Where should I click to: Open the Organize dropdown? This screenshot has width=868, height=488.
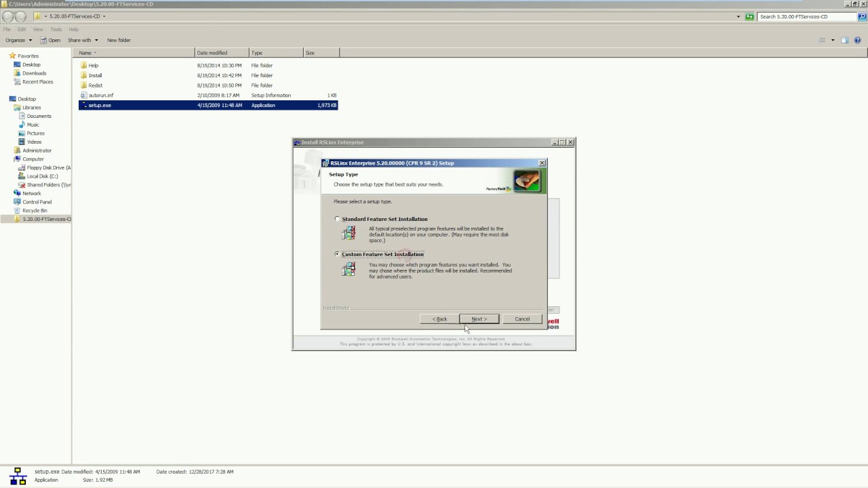click(x=18, y=40)
